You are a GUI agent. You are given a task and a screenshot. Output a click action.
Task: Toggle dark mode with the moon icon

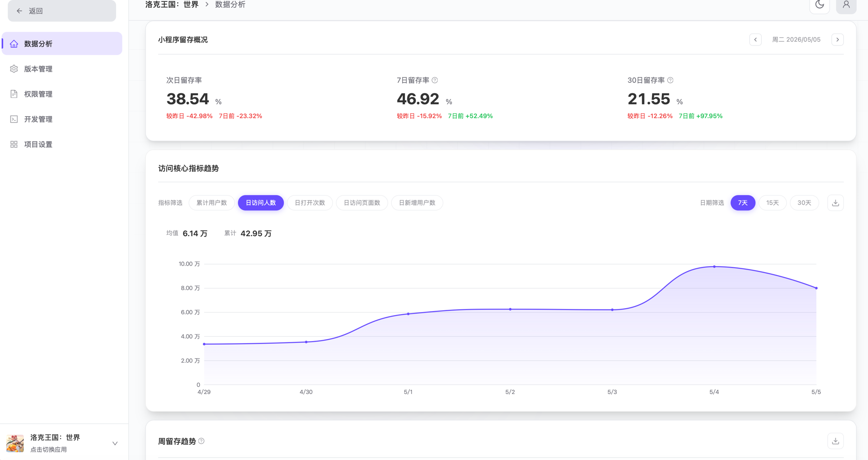click(819, 5)
